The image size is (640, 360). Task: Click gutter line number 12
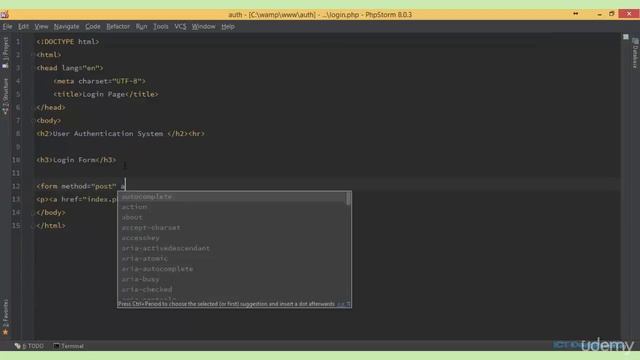(16, 186)
